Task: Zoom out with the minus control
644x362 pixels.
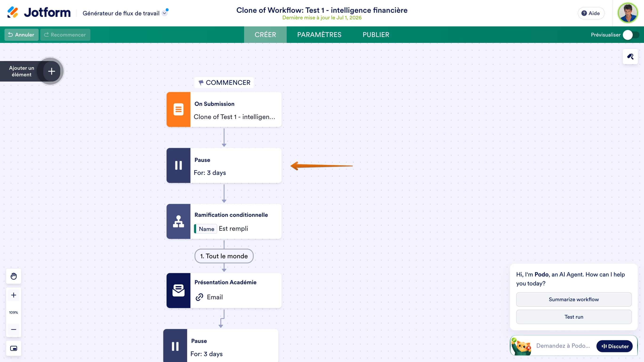Action: (x=13, y=329)
